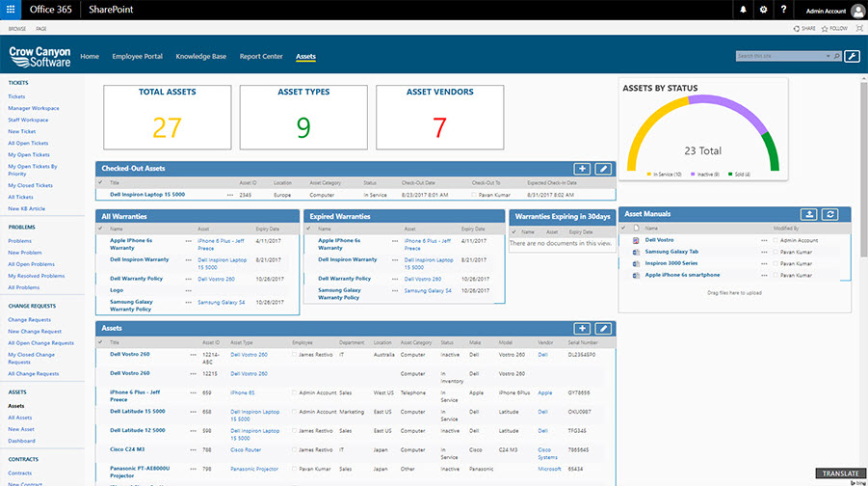
Task: Open ellipsis menu for Inspiron 3000 Series manual
Action: (764, 264)
